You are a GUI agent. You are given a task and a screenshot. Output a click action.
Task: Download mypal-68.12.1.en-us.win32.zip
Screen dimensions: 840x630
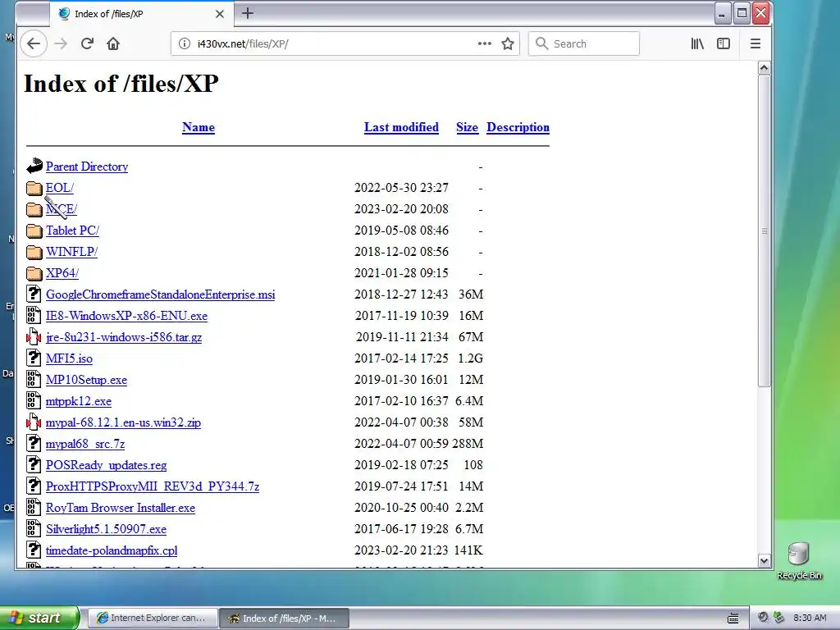[x=123, y=422]
